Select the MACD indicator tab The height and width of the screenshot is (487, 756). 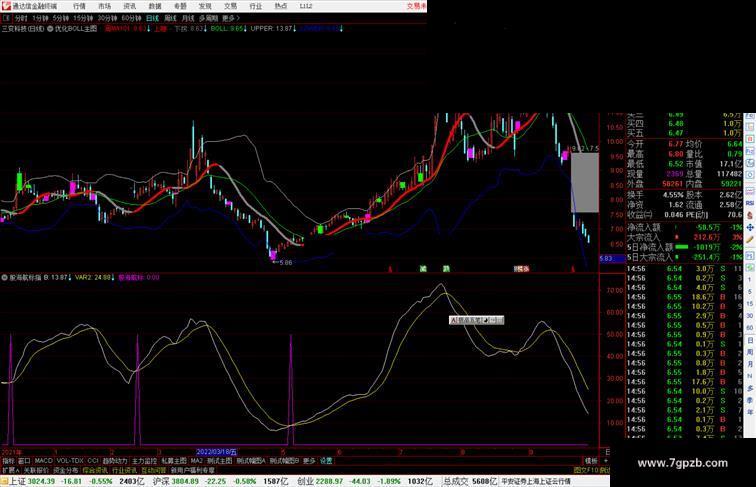click(x=43, y=461)
